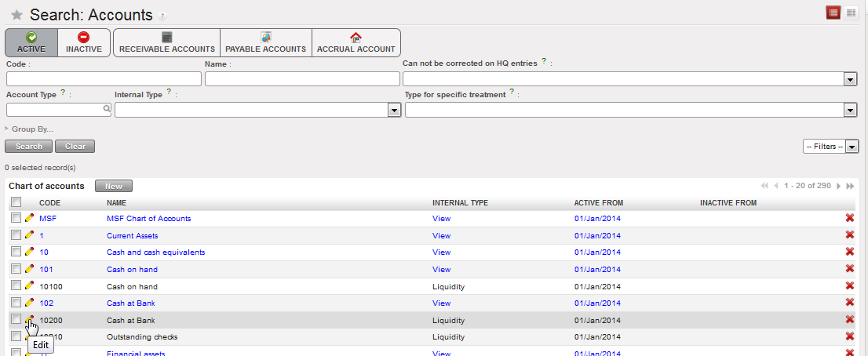
Task: Switch to the grid view icon
Action: (x=851, y=13)
